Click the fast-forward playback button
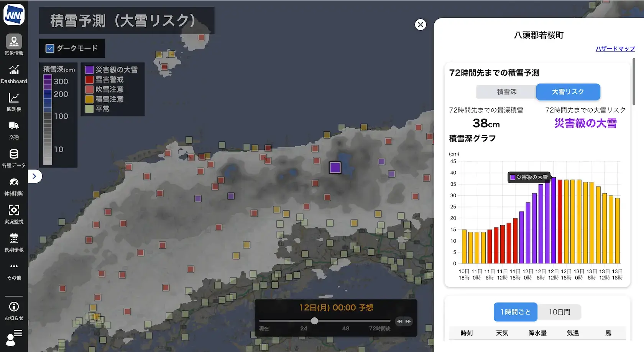644x352 pixels. click(x=408, y=321)
